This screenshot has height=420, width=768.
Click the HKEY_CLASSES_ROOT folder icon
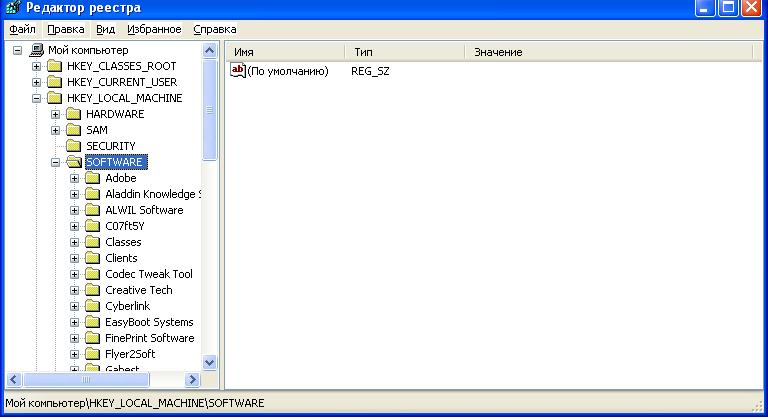pos(56,66)
